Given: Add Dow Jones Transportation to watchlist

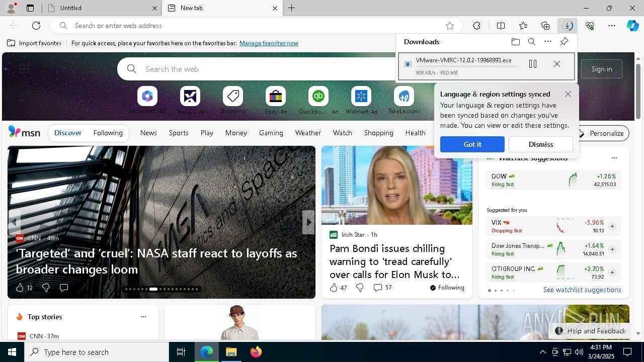Looking at the screenshot, I should [612, 249].
